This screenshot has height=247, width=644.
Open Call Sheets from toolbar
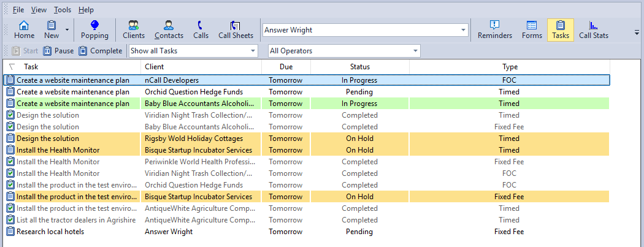tap(236, 30)
